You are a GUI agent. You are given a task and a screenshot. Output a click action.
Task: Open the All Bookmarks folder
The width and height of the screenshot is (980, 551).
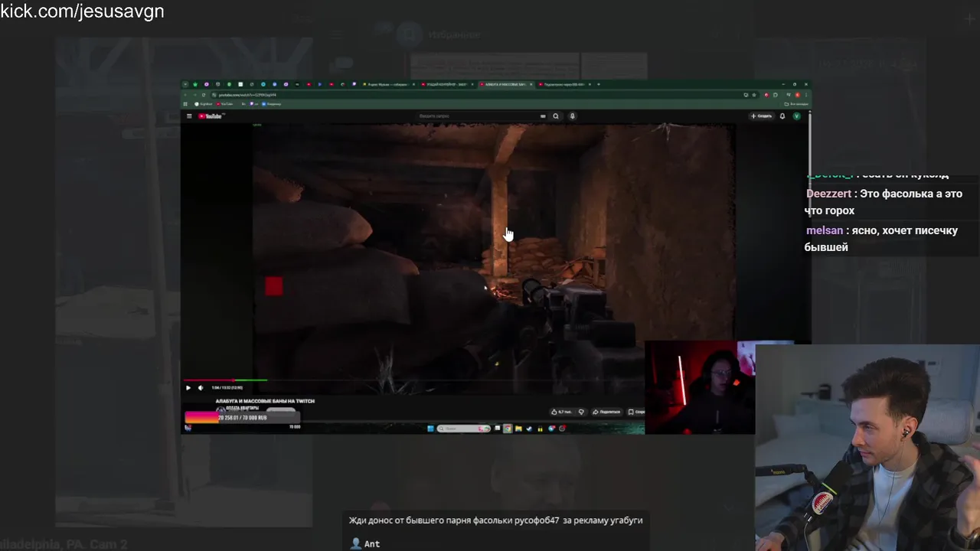pos(795,103)
